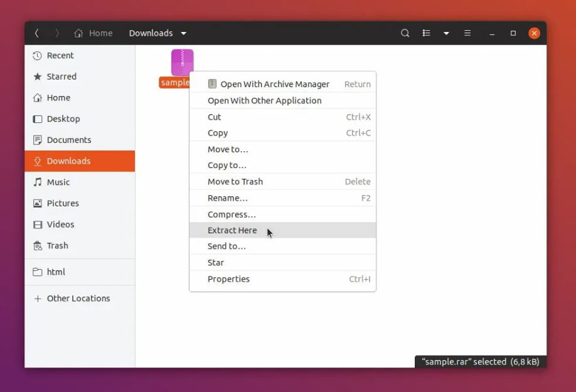Open the Pictures folder
Viewport: 576px width, 392px height.
[63, 203]
